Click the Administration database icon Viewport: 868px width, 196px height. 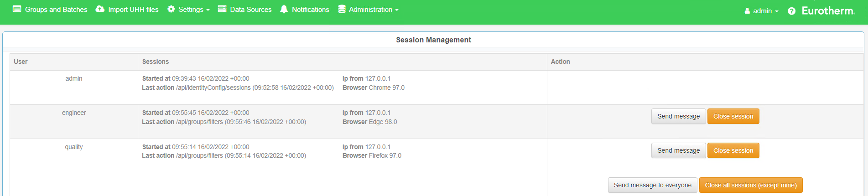(x=342, y=9)
